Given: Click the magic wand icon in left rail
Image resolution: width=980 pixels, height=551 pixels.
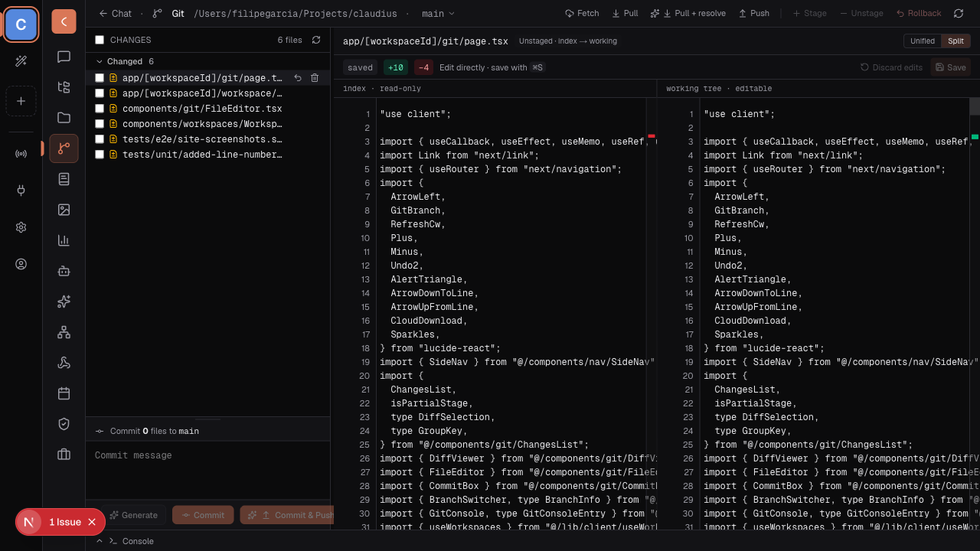Looking at the screenshot, I should point(21,61).
